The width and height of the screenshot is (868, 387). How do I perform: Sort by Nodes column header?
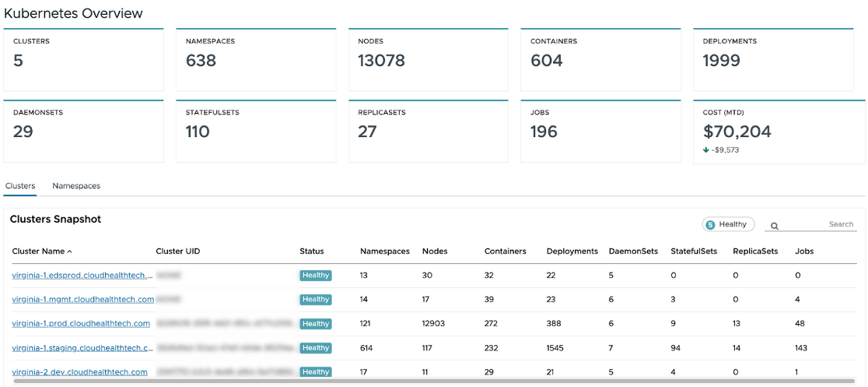435,252
